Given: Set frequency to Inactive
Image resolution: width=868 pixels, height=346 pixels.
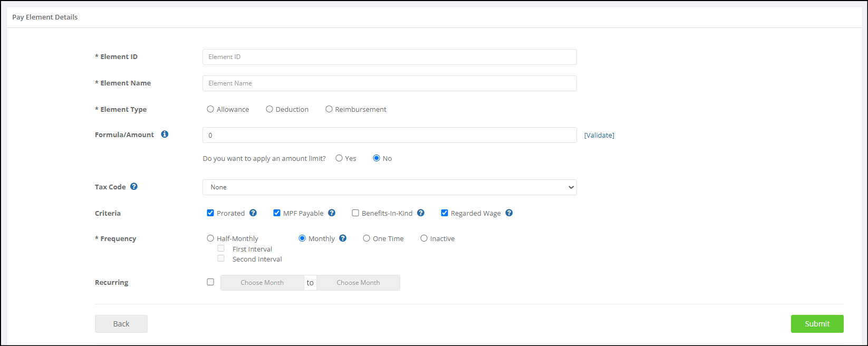Looking at the screenshot, I should [x=424, y=238].
